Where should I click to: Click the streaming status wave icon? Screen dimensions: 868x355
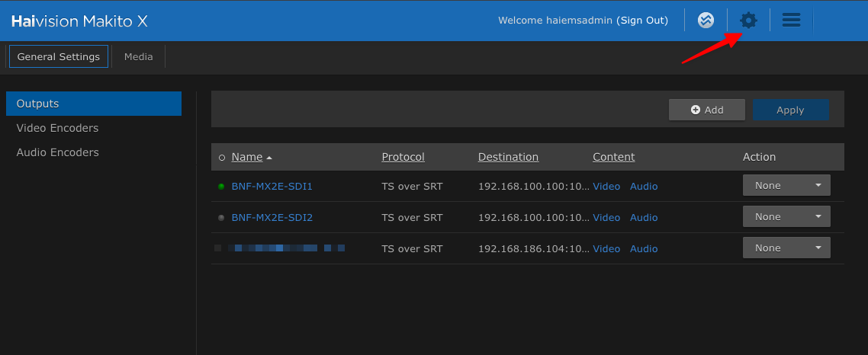(706, 21)
